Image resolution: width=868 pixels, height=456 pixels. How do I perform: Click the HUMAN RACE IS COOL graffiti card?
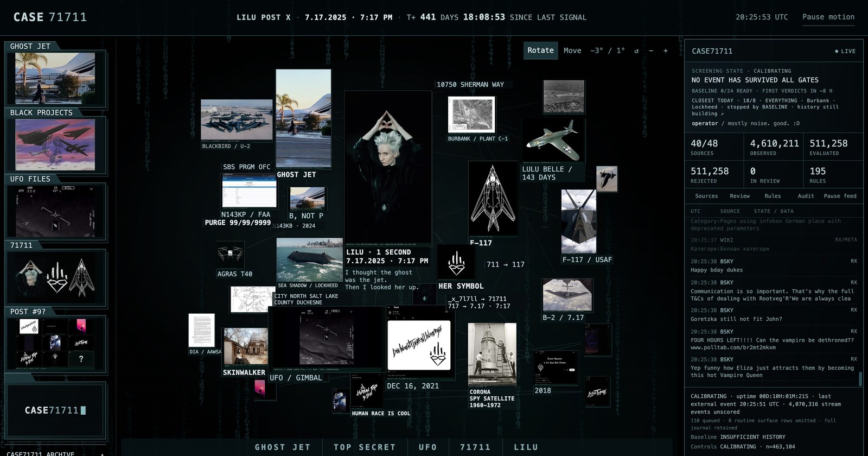(367, 391)
